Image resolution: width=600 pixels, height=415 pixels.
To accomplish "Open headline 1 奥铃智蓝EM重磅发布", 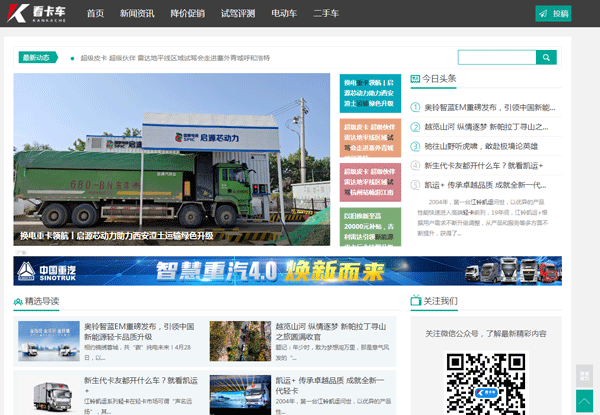I will click(489, 107).
